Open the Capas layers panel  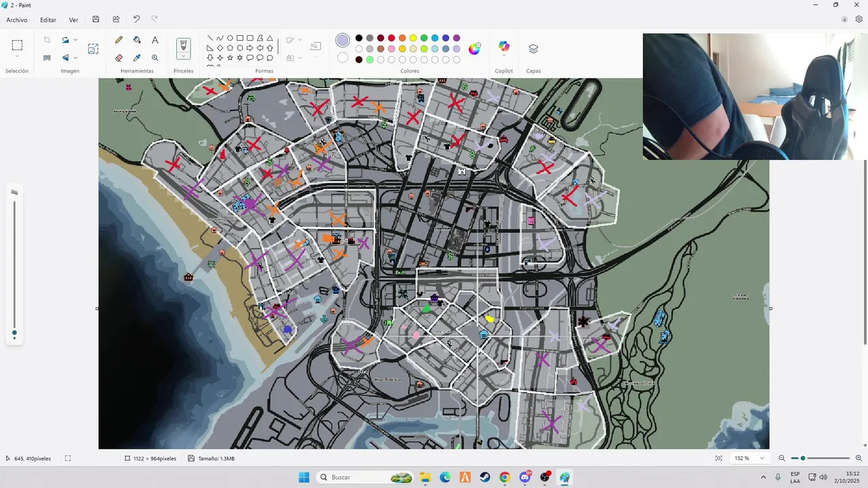pyautogui.click(x=534, y=49)
